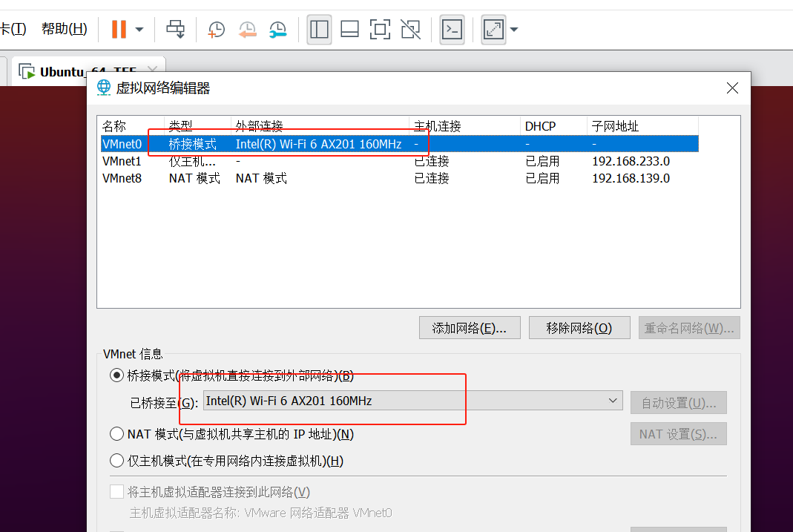Open the 帮助(H) menu

[x=65, y=29]
